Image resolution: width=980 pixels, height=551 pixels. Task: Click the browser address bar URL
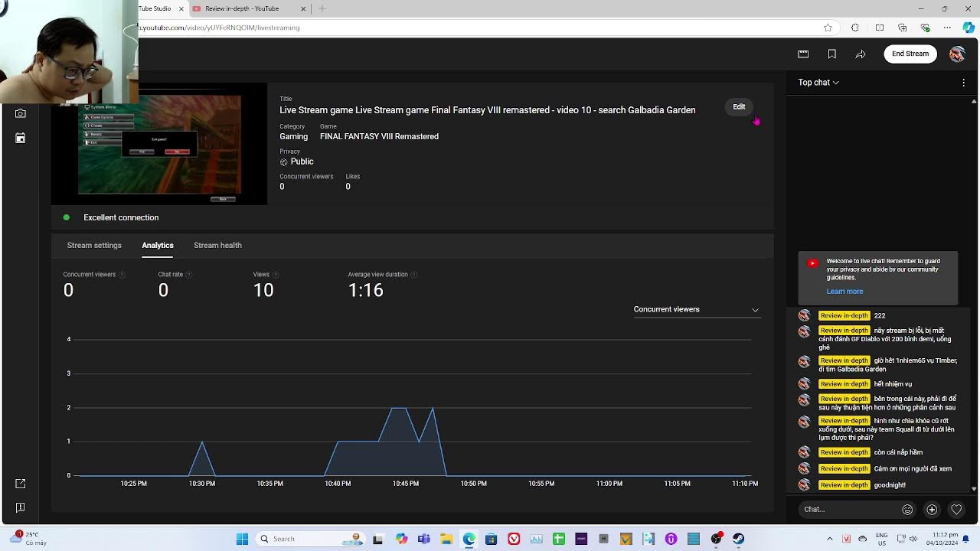pyautogui.click(x=219, y=28)
